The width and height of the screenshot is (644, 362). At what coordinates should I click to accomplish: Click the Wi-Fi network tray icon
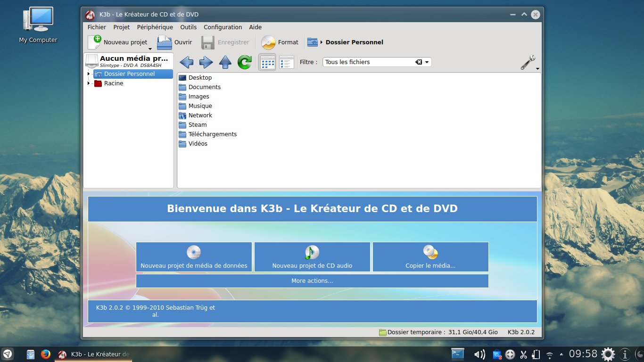click(549, 354)
